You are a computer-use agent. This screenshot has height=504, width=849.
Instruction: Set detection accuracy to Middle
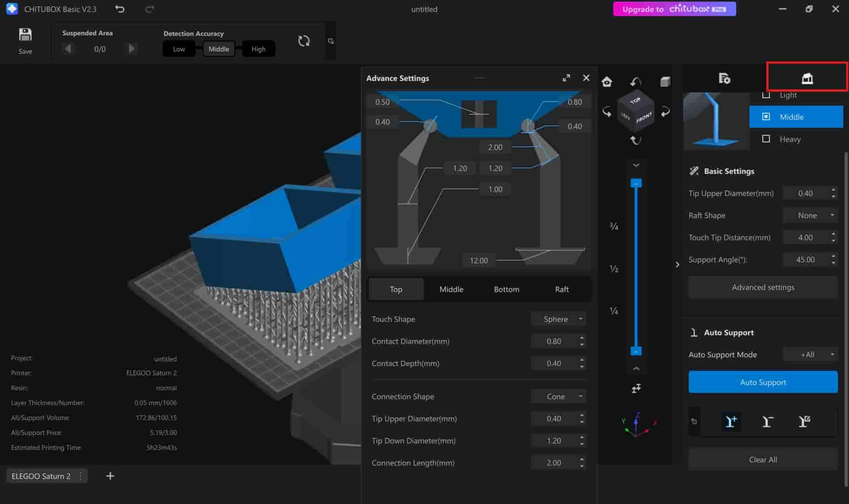[219, 49]
